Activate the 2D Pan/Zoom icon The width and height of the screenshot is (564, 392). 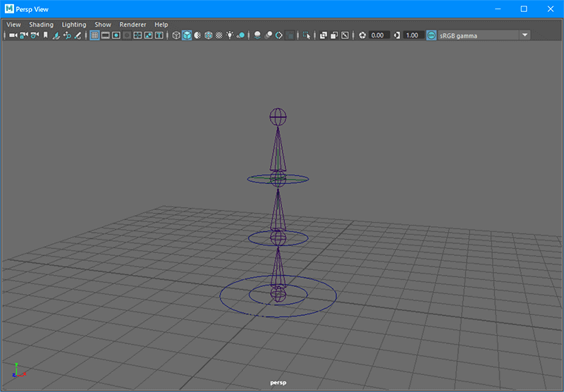(x=67, y=35)
